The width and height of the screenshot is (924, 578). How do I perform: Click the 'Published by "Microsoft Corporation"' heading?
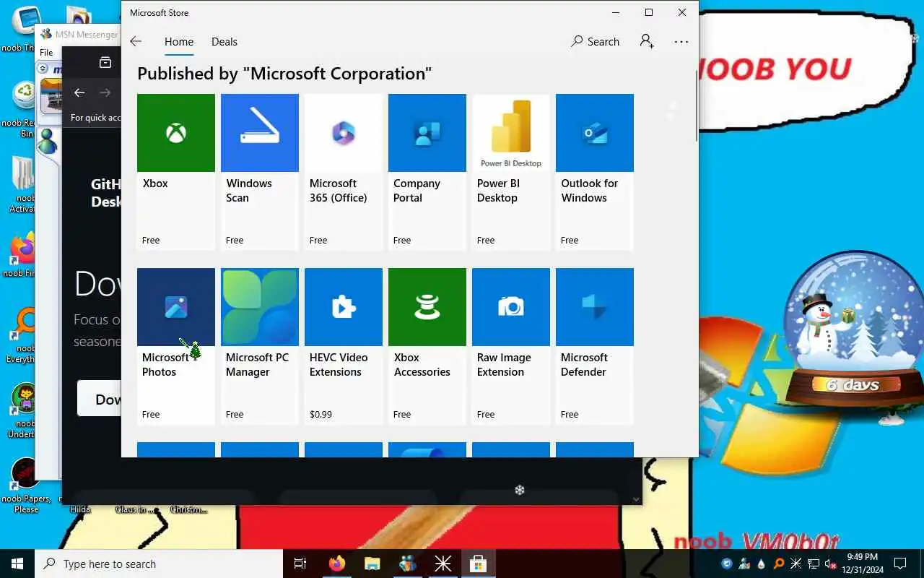284,74
